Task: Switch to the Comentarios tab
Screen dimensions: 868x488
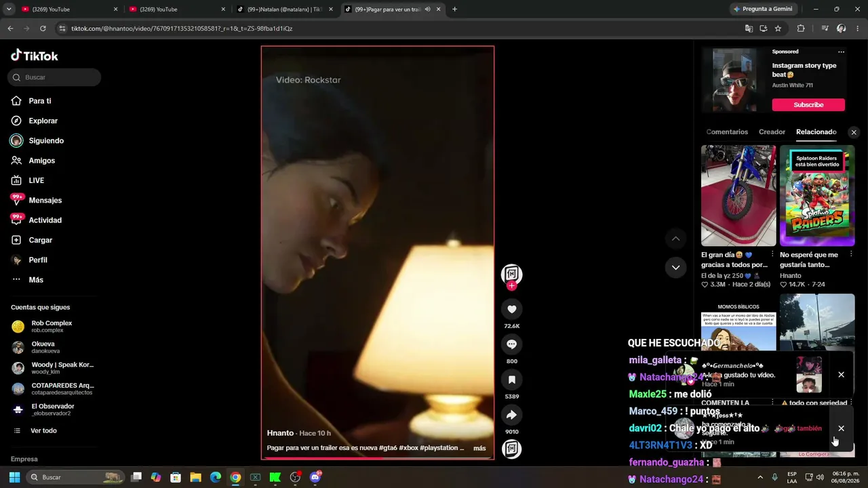Action: pyautogui.click(x=727, y=132)
